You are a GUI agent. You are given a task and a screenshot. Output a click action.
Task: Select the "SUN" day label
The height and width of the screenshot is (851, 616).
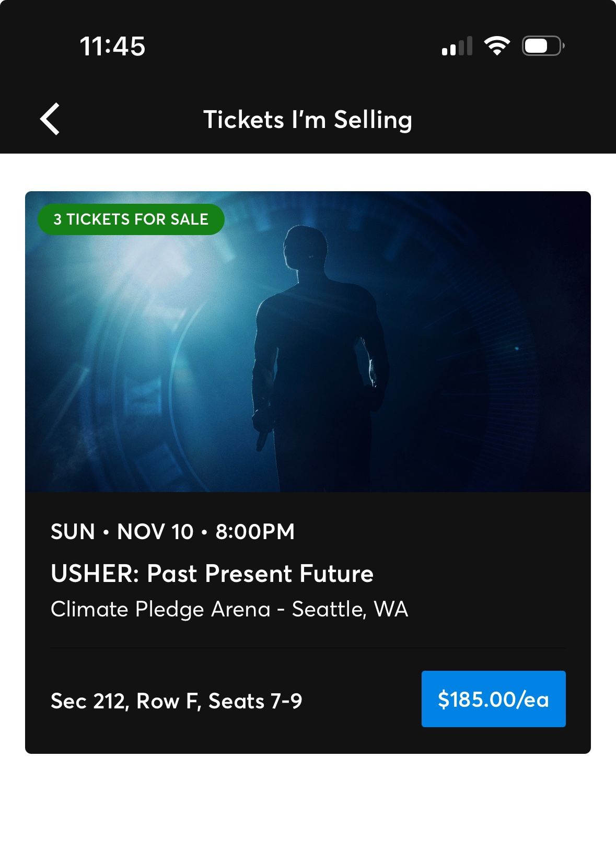73,532
